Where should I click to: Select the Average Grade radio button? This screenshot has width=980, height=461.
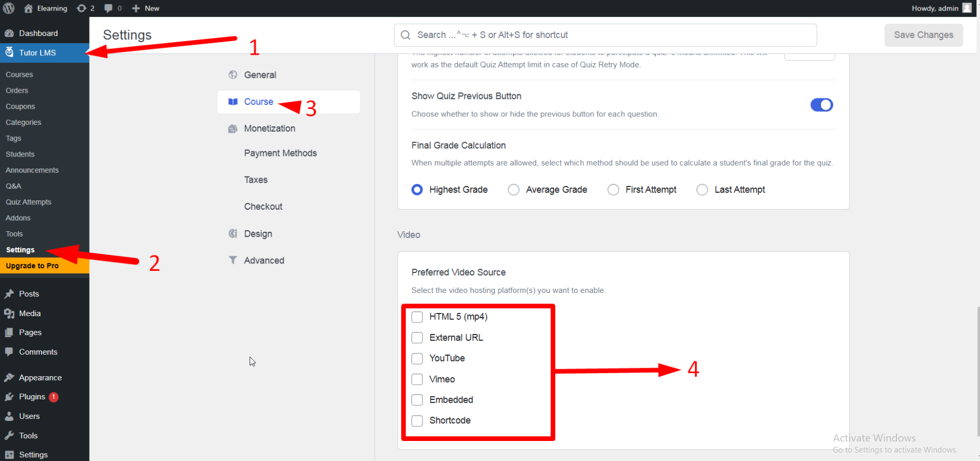(514, 190)
